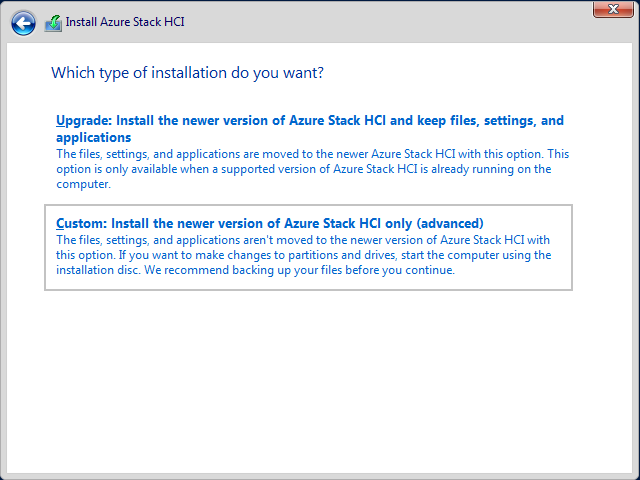Click the Upgrade option description paragraph
The image size is (640, 480).
pyautogui.click(x=312, y=169)
